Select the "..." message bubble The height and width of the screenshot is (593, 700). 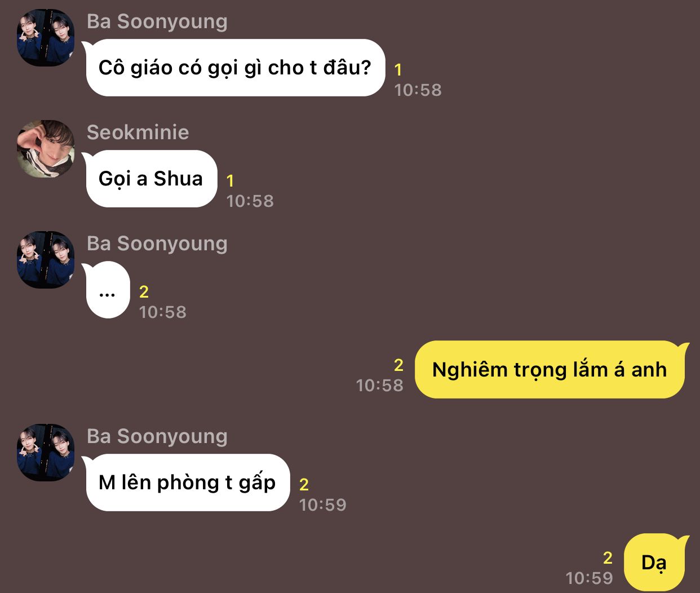click(108, 290)
